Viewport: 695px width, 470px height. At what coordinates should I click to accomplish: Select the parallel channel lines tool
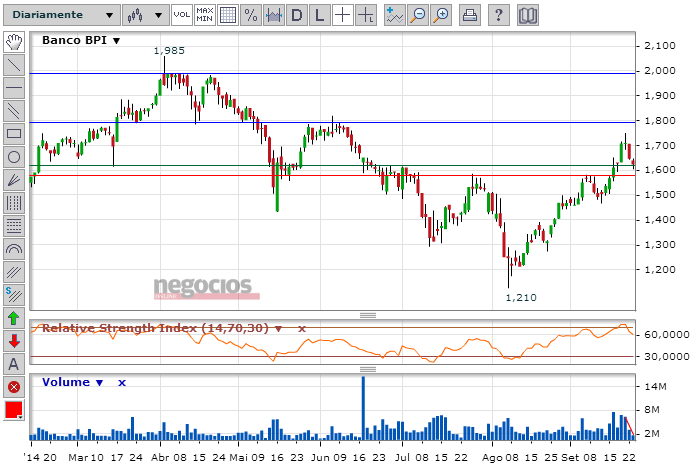14,111
